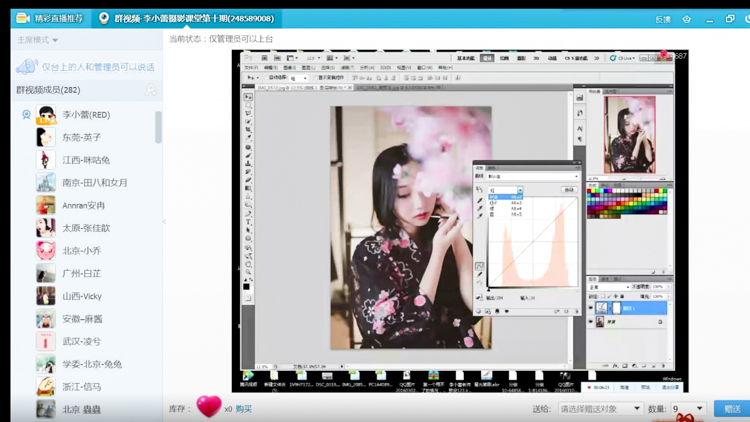Choose the Curves on-image adjustment hand tool
The width and height of the screenshot is (750, 422).
pos(479,190)
